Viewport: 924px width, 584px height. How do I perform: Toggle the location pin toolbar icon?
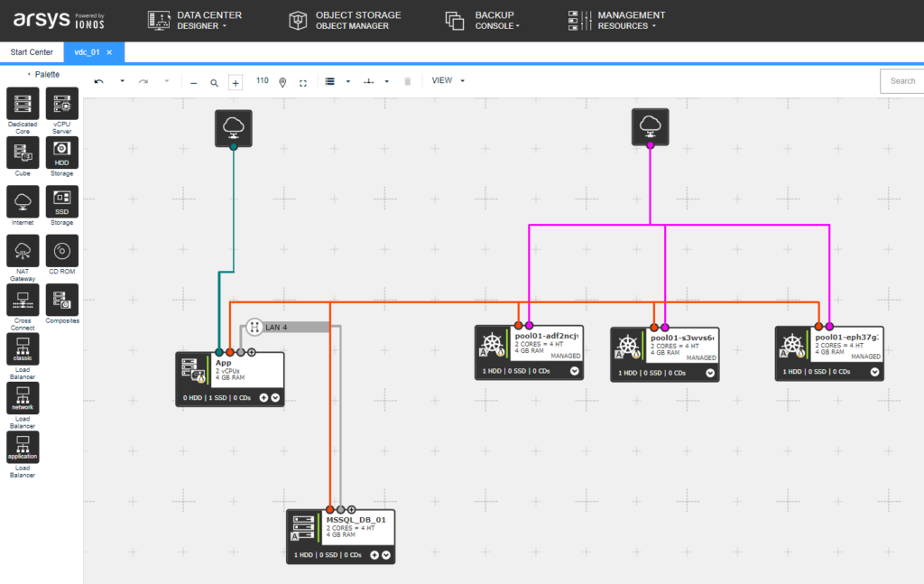click(x=283, y=81)
